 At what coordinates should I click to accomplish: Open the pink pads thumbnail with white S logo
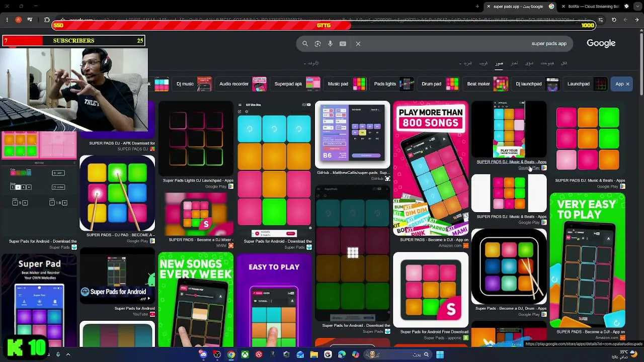431,290
